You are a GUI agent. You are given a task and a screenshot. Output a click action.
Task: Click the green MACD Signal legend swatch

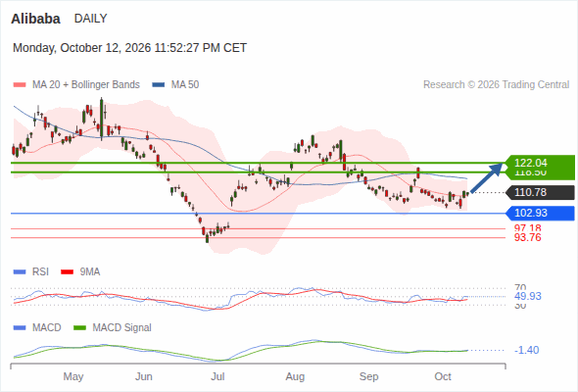(x=80, y=328)
